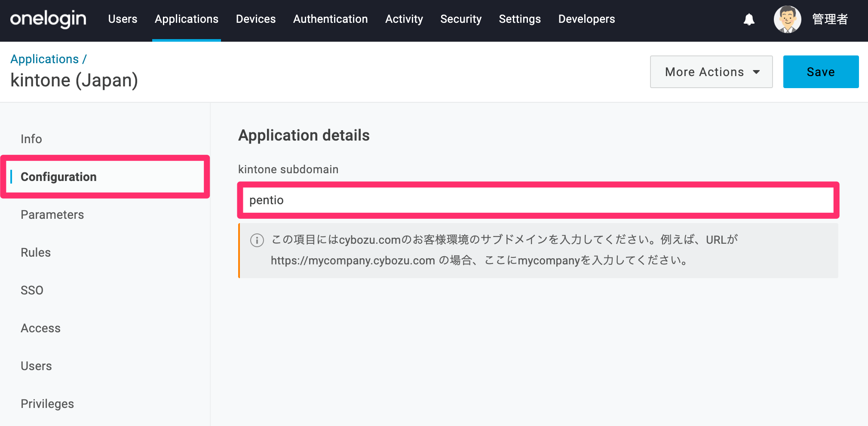Select the Configuration sidebar tab

pyautogui.click(x=105, y=177)
